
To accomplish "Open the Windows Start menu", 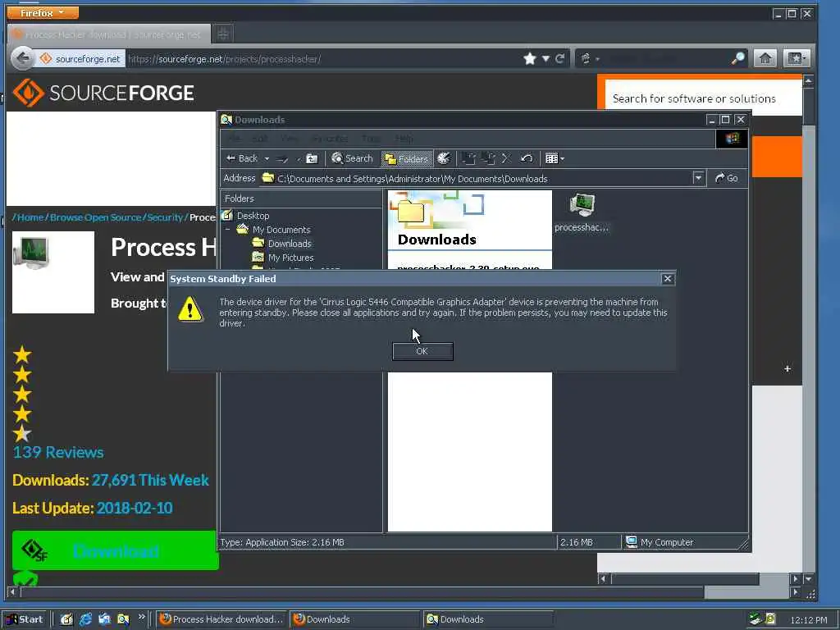I will [x=25, y=619].
